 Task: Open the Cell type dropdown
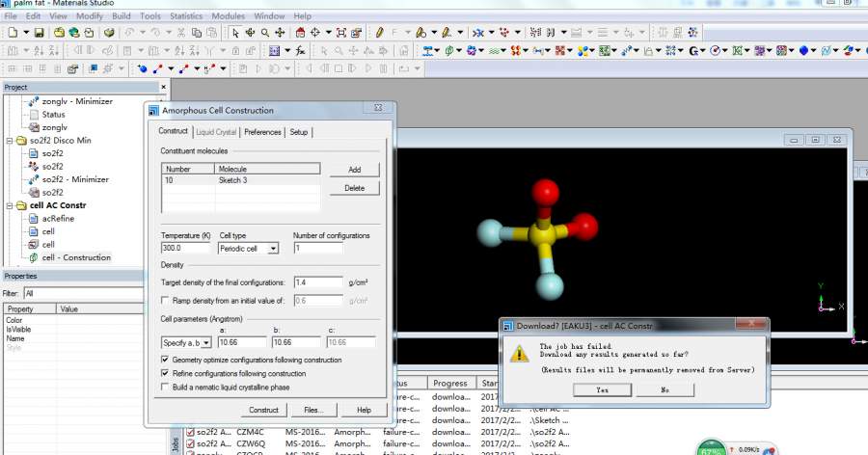pos(273,248)
